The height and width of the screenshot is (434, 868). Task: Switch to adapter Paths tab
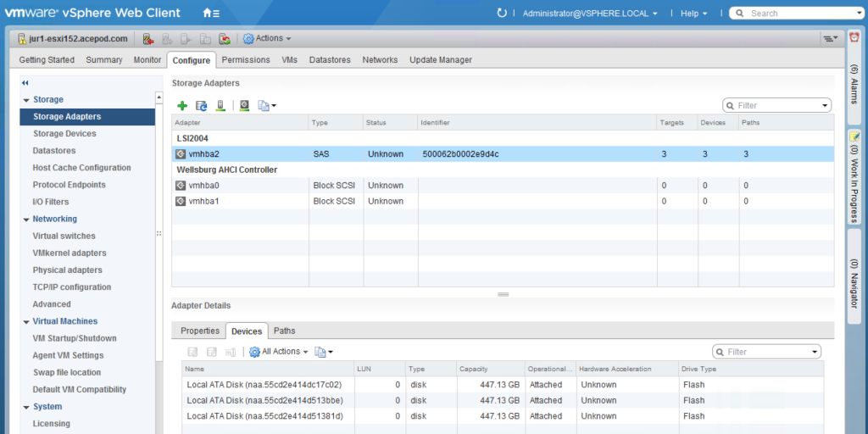click(285, 331)
